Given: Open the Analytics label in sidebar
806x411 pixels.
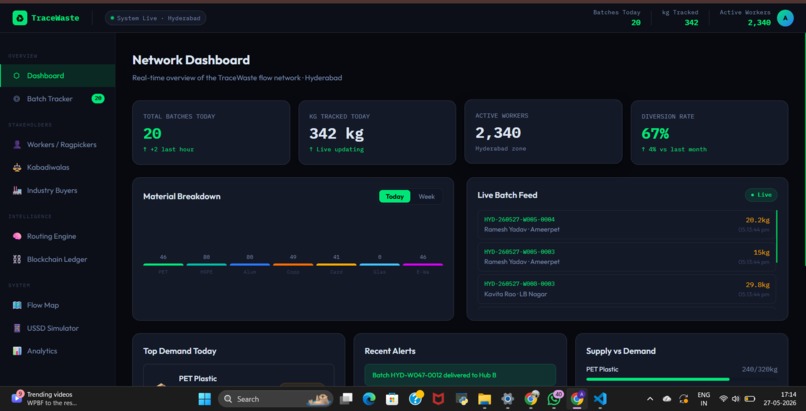Looking at the screenshot, I should (42, 351).
